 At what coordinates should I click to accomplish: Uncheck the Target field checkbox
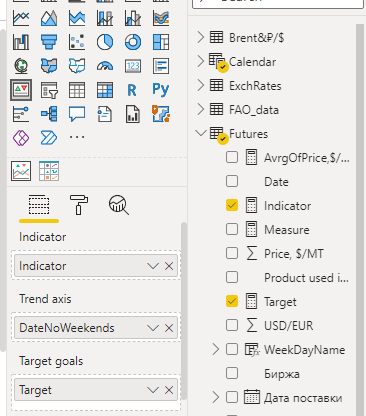(x=232, y=301)
